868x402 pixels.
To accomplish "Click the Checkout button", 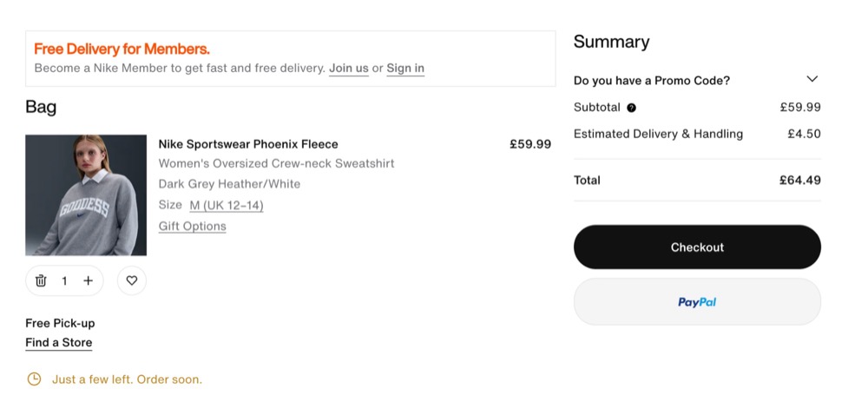I will coord(697,247).
